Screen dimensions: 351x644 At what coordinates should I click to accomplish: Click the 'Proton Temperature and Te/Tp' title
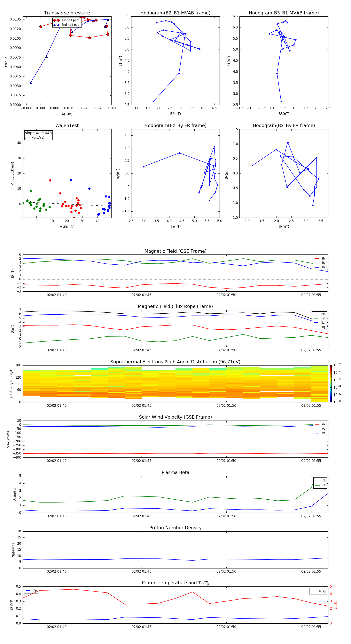pos(175,583)
